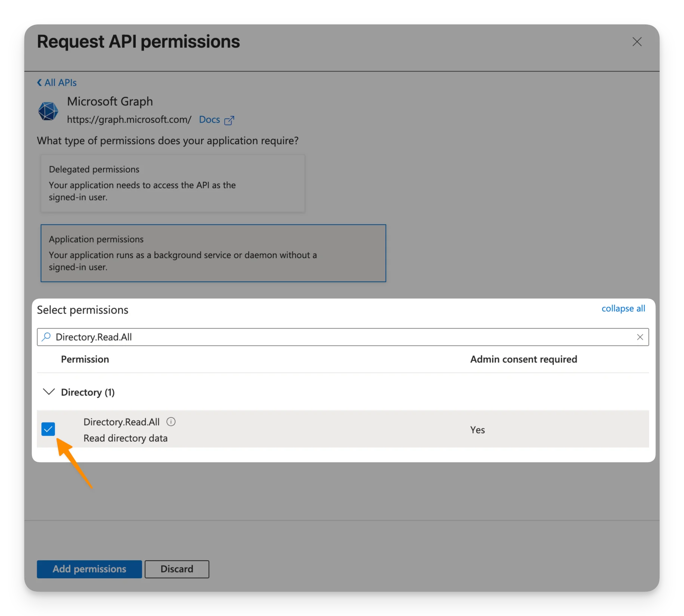Click the Add permissions button
Viewport: 684px width, 616px height.
[89, 569]
